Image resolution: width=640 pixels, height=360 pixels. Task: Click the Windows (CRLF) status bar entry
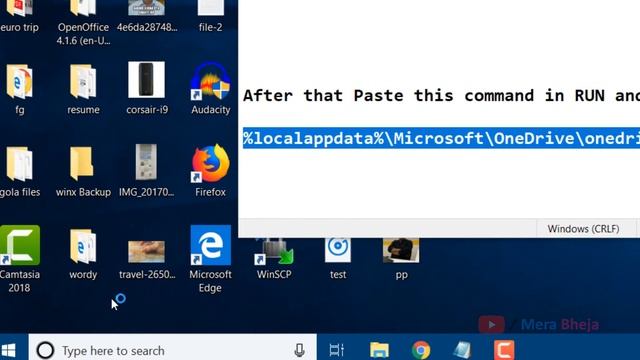coord(583,229)
